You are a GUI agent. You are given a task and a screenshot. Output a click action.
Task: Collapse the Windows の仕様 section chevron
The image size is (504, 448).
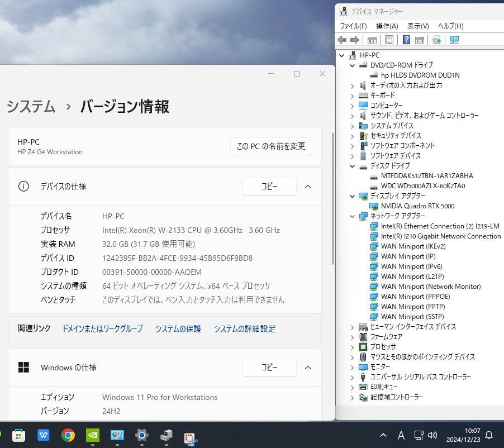(x=308, y=368)
